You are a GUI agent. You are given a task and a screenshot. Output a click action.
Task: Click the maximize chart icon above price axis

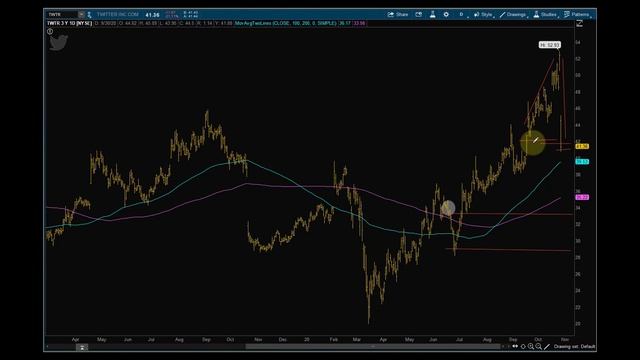click(579, 24)
